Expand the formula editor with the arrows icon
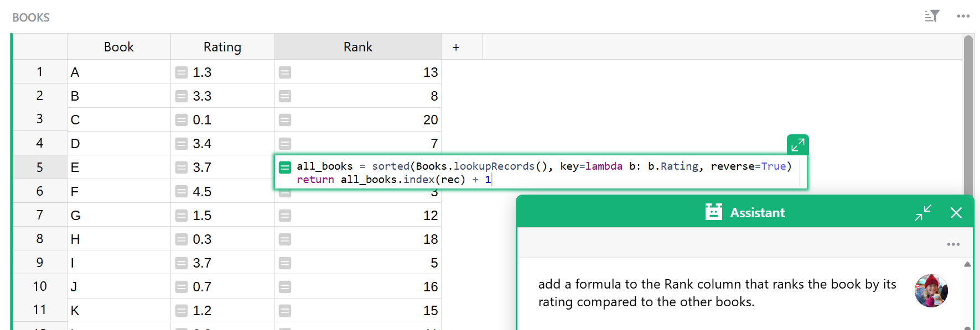Screen dimensions: 980x330 pos(797,145)
